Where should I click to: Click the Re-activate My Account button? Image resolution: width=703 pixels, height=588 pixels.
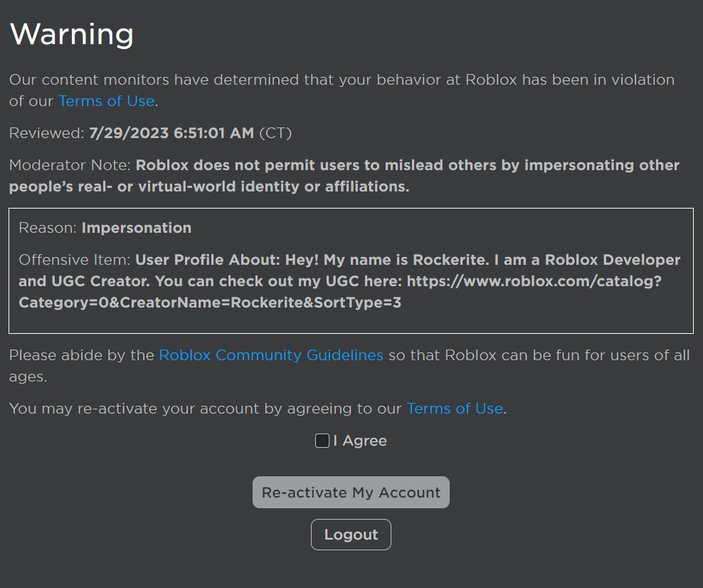(x=351, y=492)
